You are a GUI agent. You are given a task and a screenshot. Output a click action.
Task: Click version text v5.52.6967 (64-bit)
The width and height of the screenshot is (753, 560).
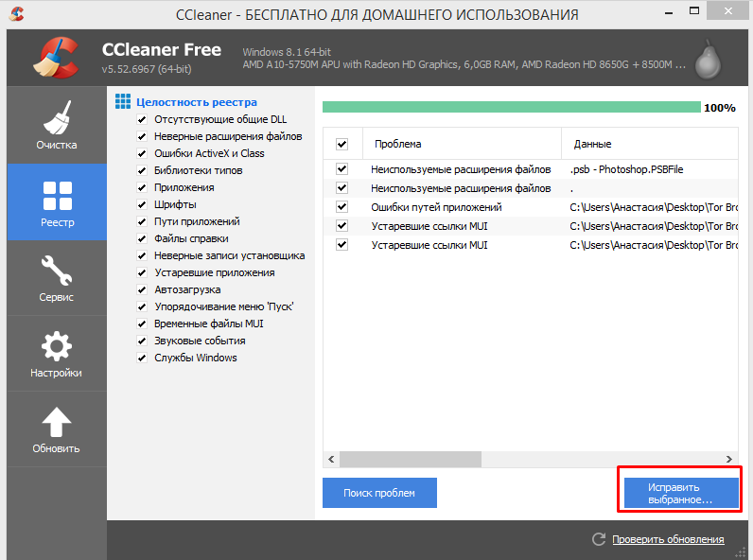point(147,69)
